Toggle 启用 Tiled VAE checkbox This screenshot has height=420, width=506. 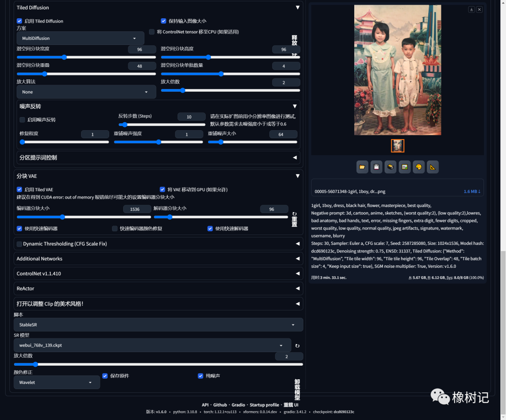19,189
